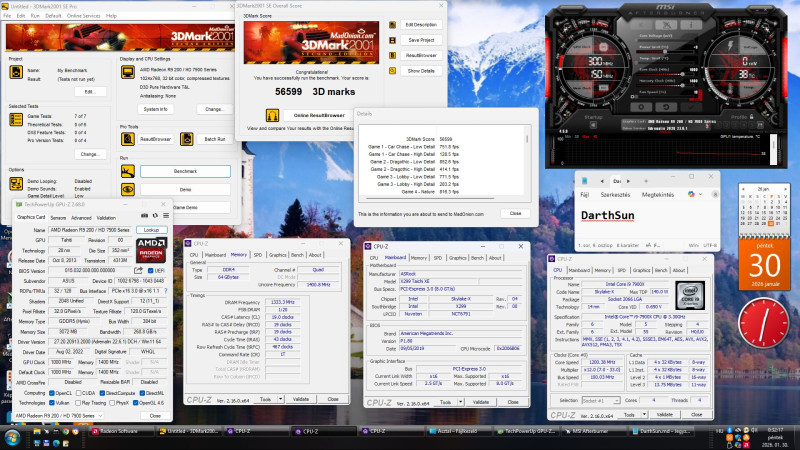800x450 pixels.
Task: Toggle the UEFI checkbox in GPU-Z
Action: (151, 270)
